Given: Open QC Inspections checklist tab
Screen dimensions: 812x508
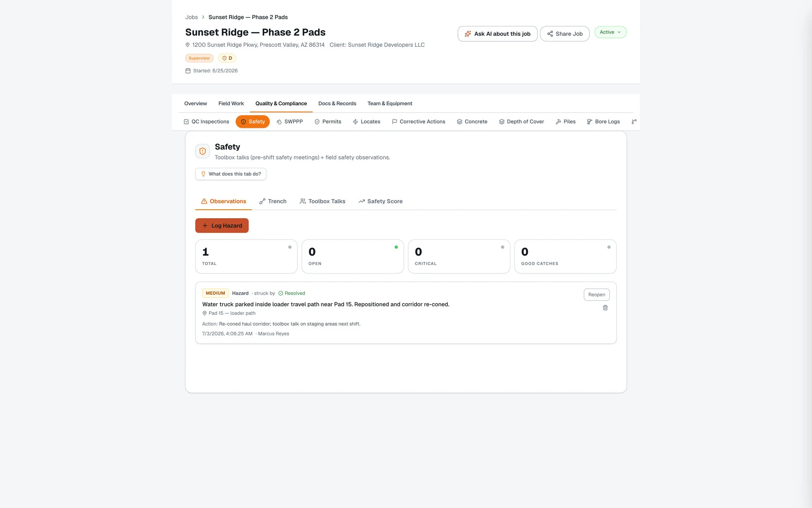Looking at the screenshot, I should pos(206,122).
